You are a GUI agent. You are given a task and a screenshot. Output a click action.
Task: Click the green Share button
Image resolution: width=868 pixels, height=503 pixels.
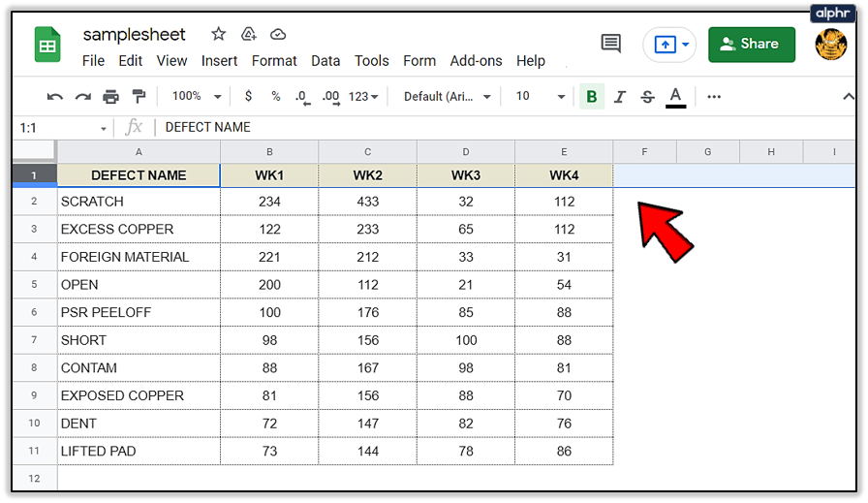[x=751, y=44]
